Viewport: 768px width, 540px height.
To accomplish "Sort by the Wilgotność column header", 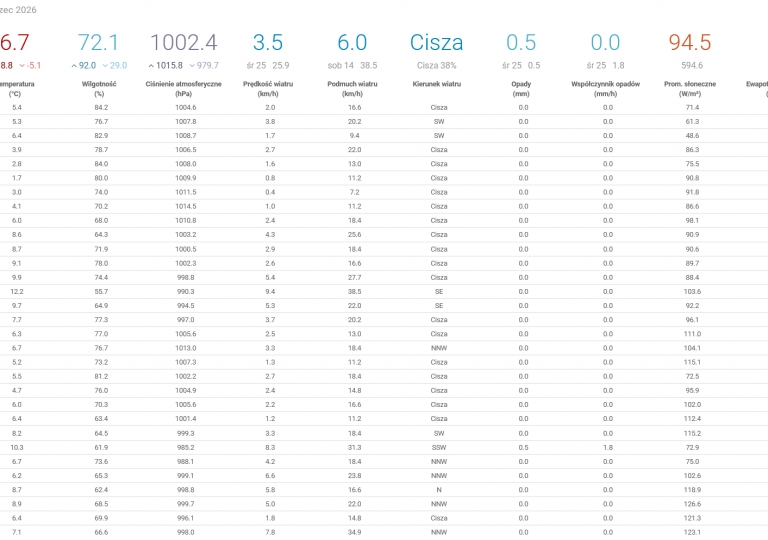I will click(99, 89).
